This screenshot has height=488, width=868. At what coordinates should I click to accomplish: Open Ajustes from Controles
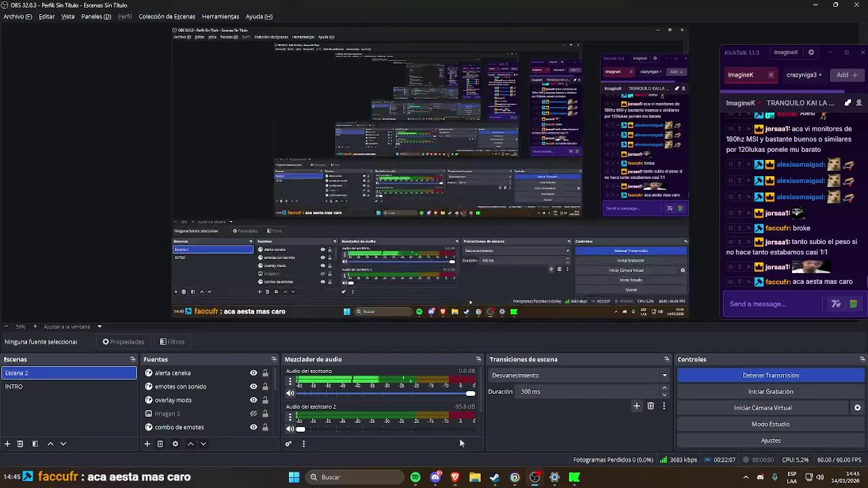(770, 441)
